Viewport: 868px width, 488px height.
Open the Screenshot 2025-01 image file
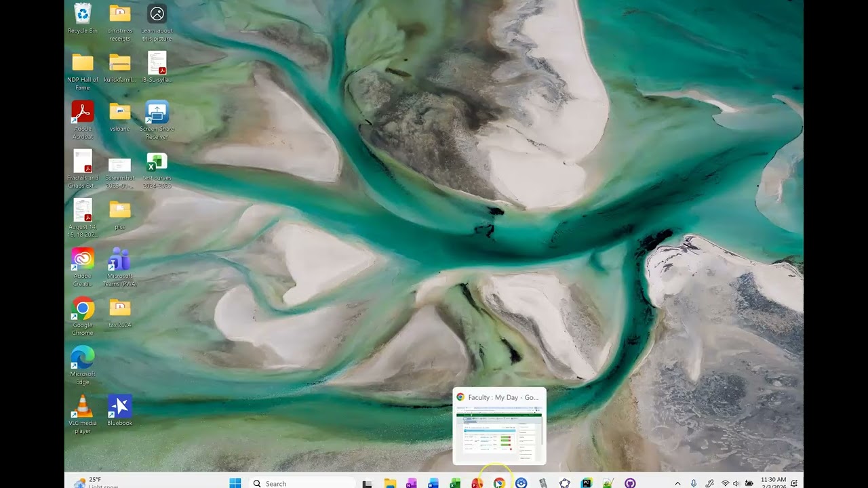click(x=120, y=173)
